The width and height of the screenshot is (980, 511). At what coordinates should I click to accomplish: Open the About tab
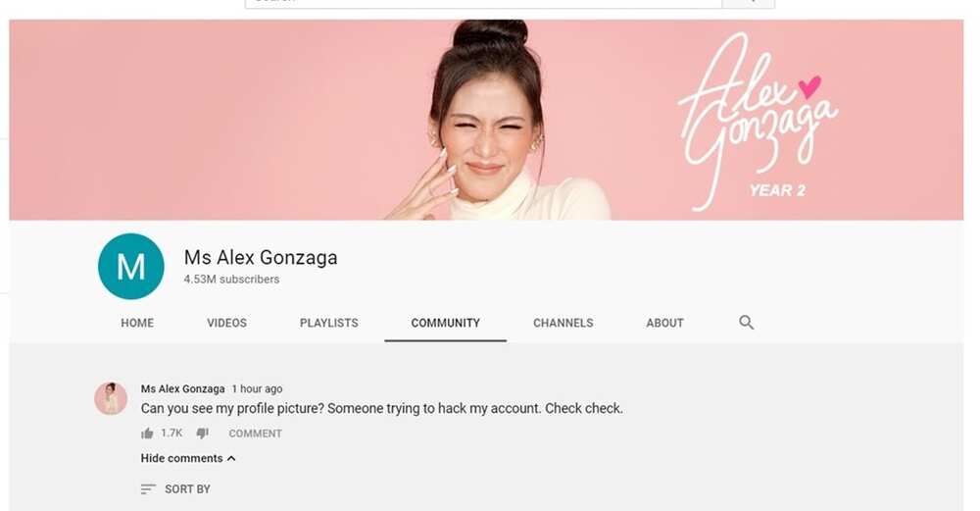pos(665,323)
